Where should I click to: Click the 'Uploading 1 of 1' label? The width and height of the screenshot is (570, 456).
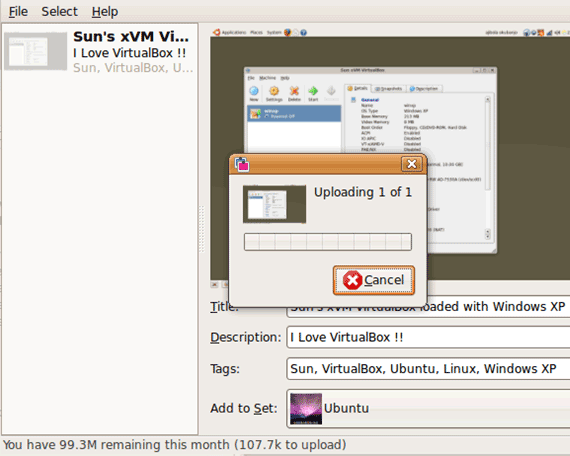click(363, 192)
